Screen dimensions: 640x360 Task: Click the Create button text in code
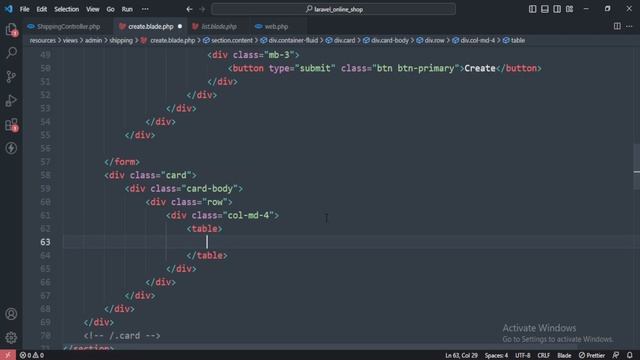tap(480, 68)
